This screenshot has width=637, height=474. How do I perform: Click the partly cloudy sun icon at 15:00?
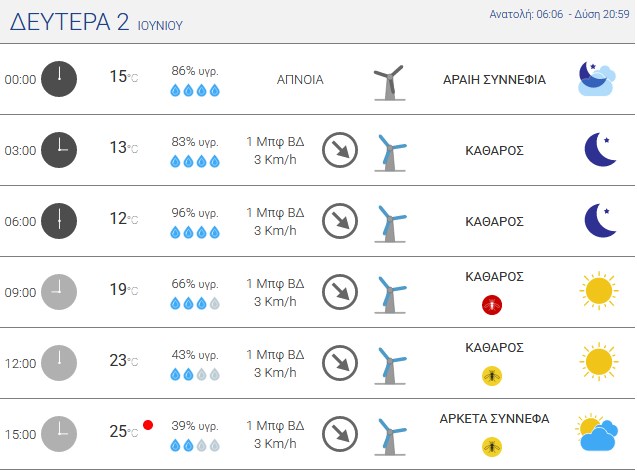click(597, 432)
